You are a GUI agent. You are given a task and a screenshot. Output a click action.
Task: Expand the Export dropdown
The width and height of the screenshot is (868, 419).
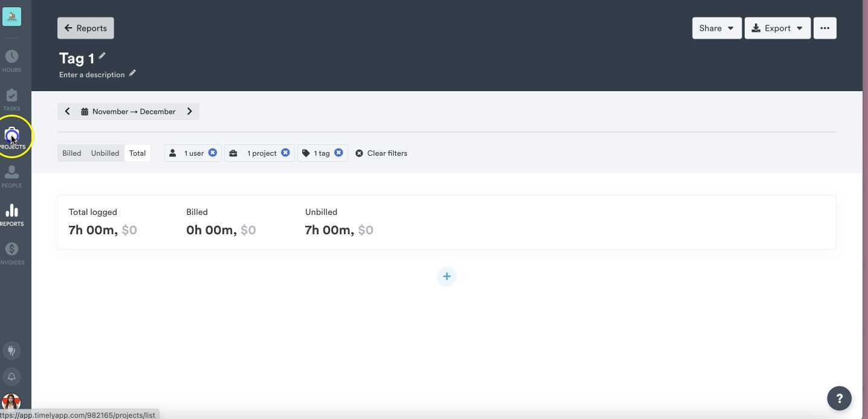click(777, 28)
